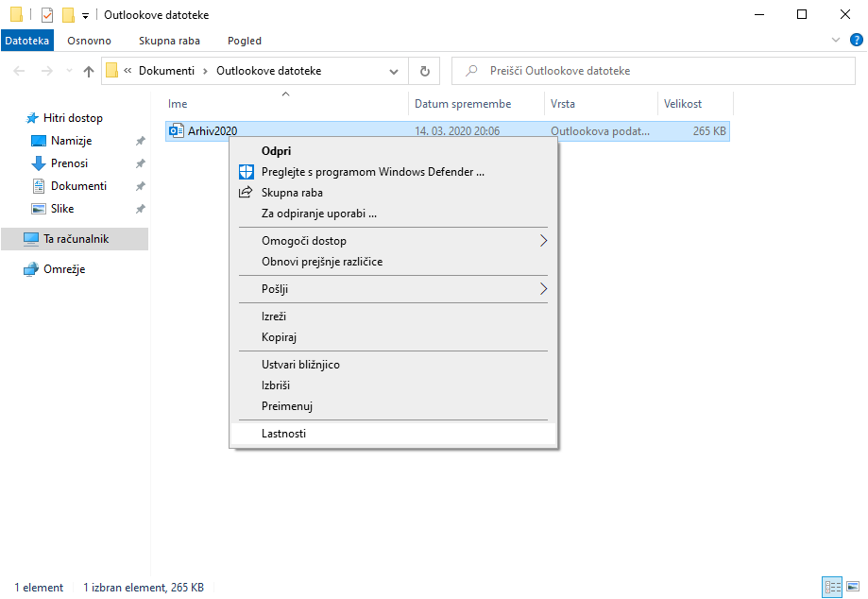
Task: Click the share icon beside Skupna raba
Action: (246, 192)
